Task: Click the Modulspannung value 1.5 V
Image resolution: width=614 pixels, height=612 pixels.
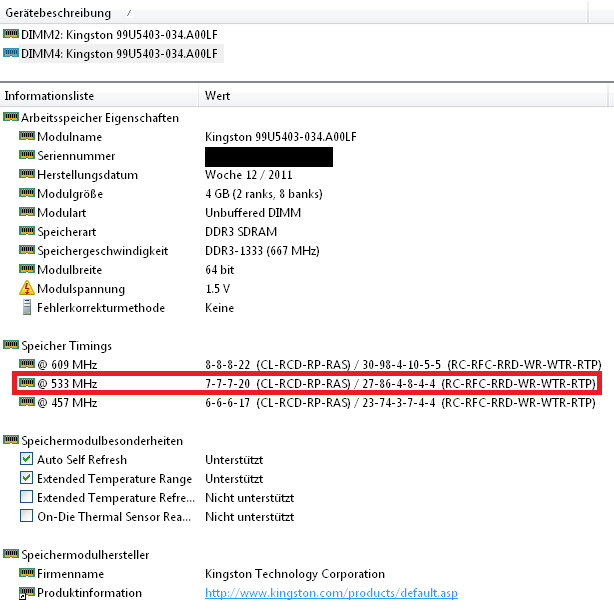Action: [x=218, y=289]
